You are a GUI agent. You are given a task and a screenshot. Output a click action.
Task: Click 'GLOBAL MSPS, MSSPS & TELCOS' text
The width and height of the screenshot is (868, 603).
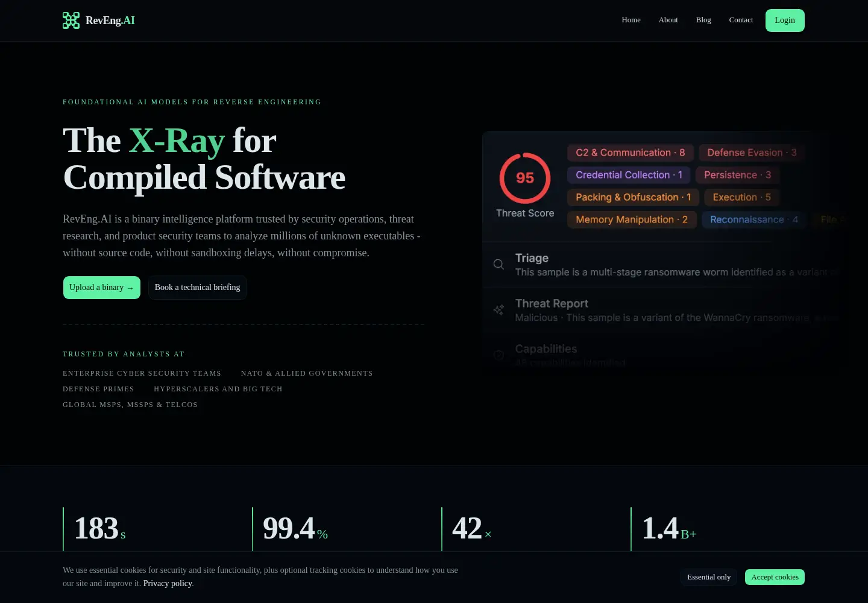point(130,405)
